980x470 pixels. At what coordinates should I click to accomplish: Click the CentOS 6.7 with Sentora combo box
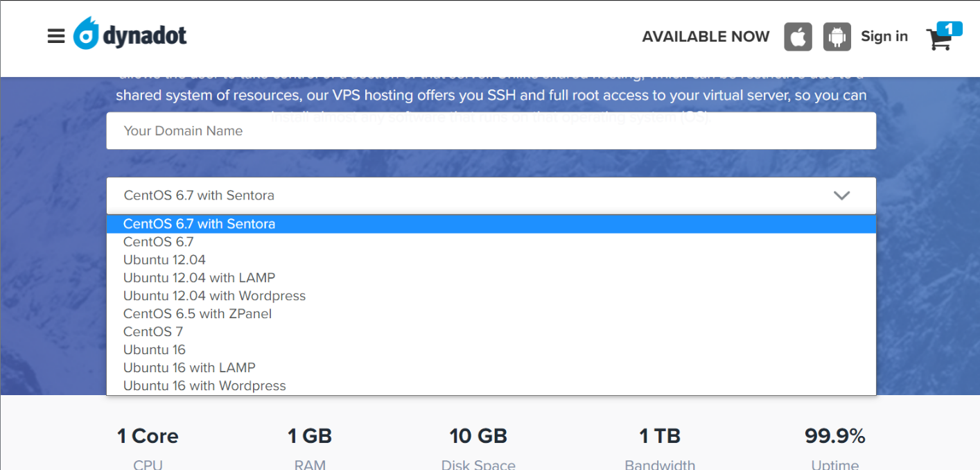pyautogui.click(x=471, y=195)
